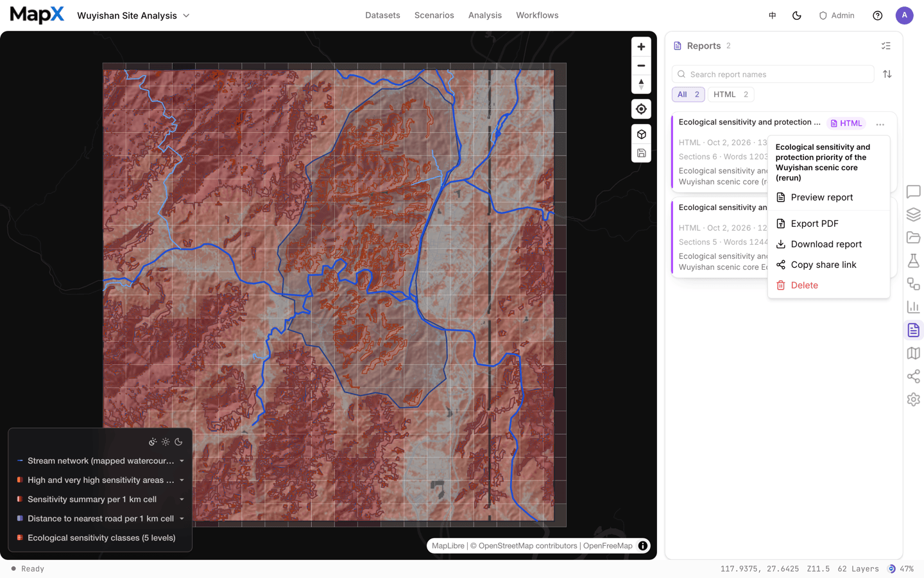
Task: Choose Delete from the context menu
Action: pos(828,285)
